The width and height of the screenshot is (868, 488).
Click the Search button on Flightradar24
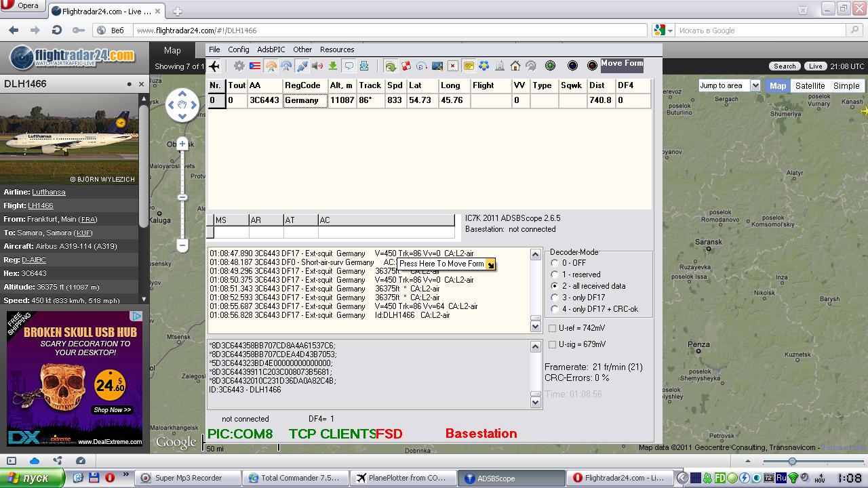click(785, 66)
